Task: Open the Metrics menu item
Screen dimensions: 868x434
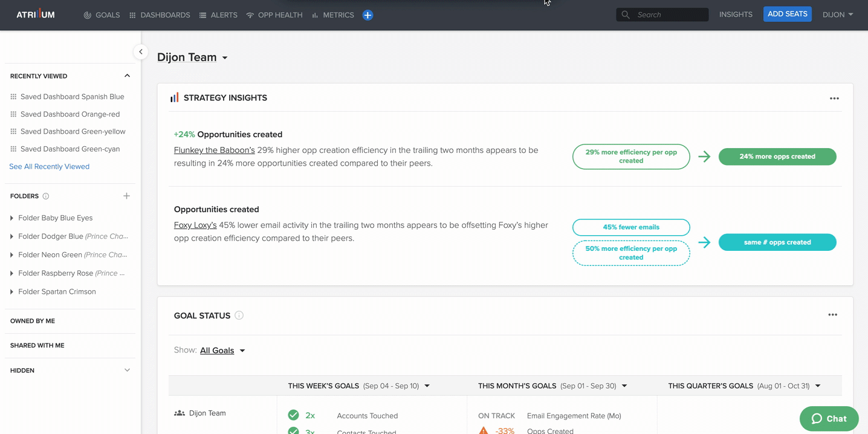Action: (333, 15)
